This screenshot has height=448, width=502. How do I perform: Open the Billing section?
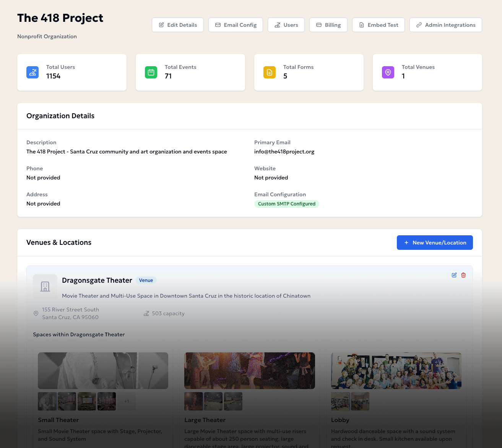click(328, 25)
